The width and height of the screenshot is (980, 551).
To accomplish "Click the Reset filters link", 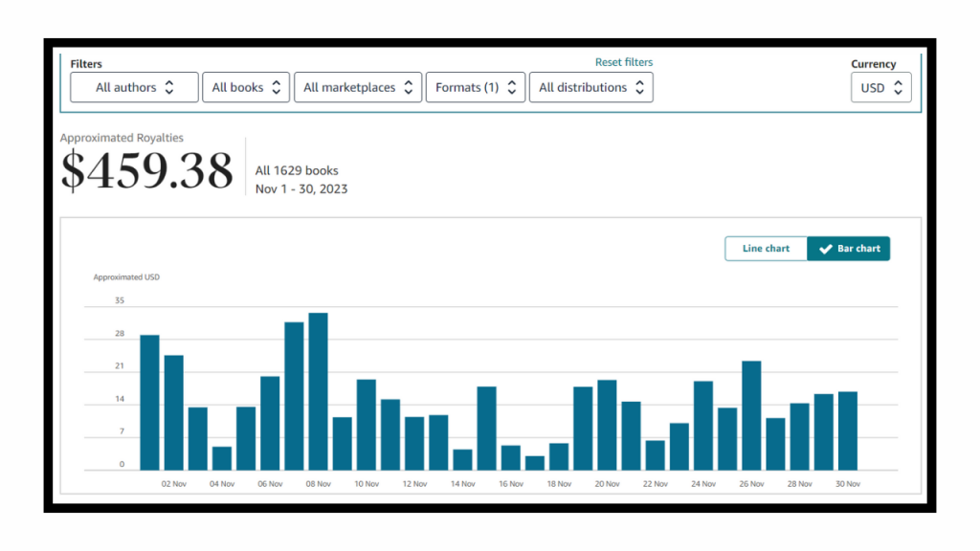I will coord(624,62).
